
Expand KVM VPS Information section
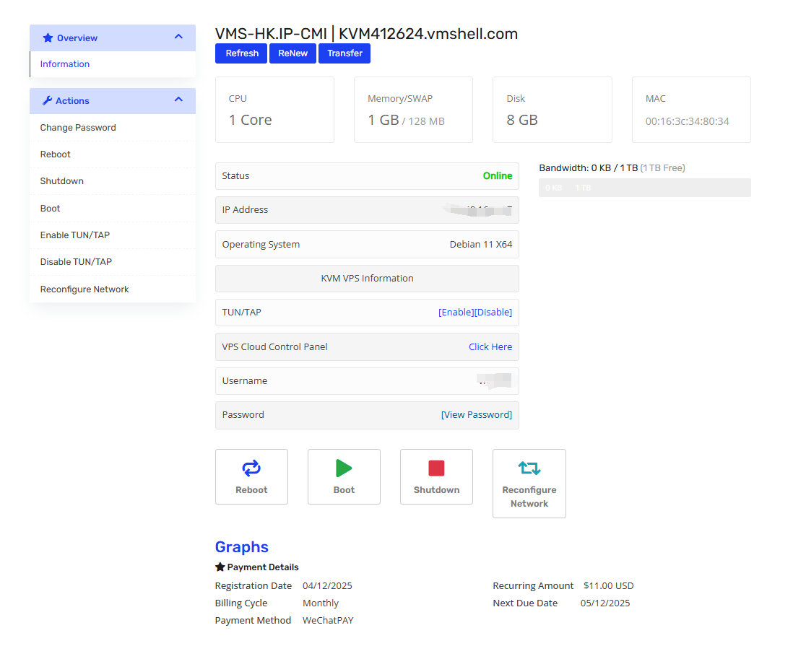coord(367,279)
